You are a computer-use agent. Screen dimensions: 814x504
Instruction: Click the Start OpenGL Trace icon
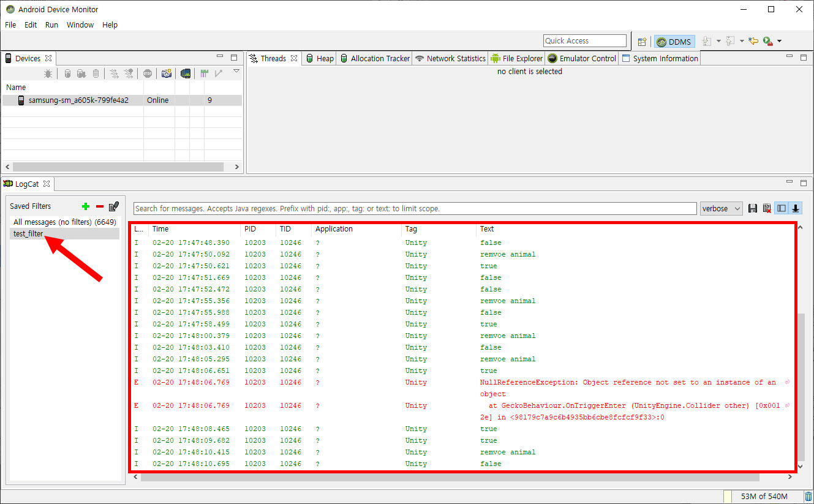[219, 73]
